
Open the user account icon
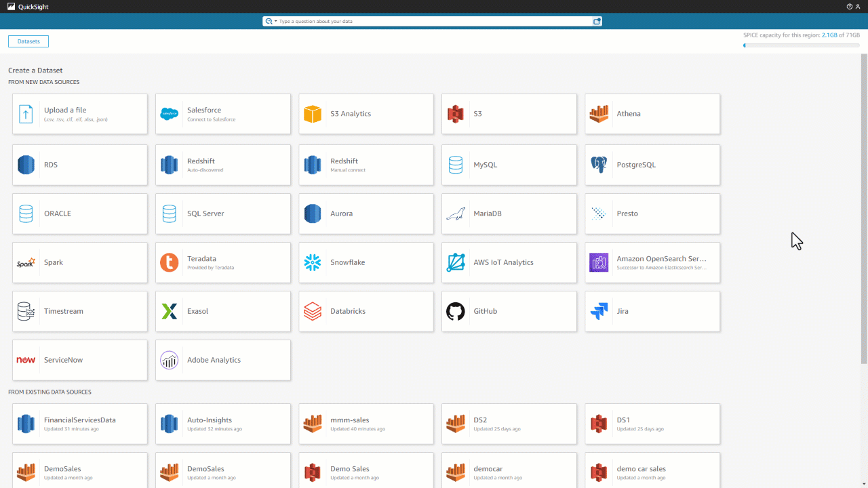point(858,7)
